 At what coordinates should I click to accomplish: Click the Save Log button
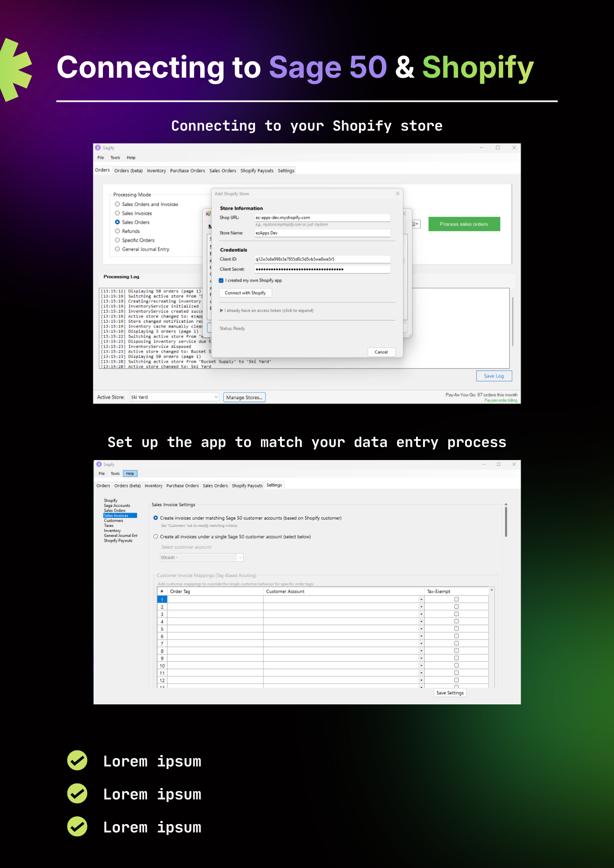coord(494,376)
